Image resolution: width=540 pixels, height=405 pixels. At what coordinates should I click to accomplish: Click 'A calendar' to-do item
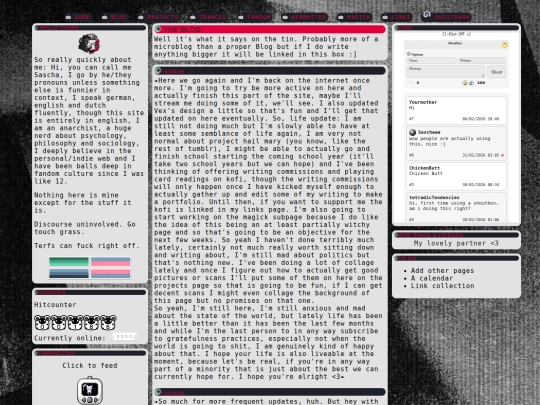[432, 278]
